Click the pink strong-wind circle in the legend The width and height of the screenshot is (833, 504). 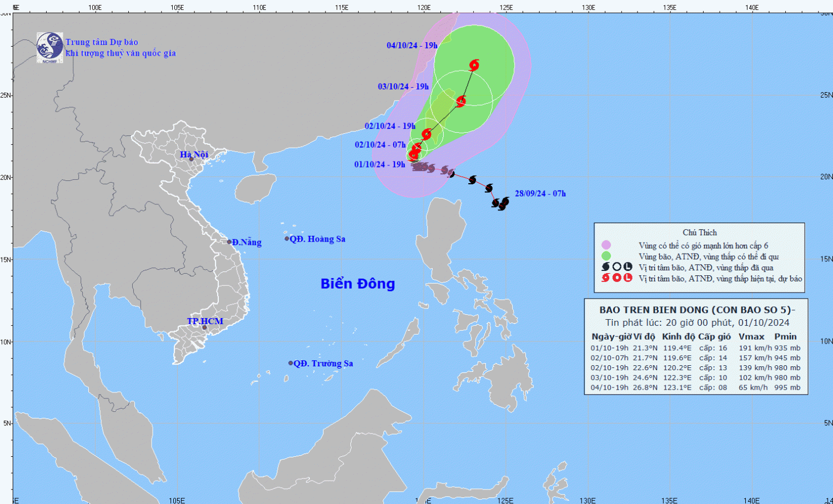click(x=606, y=245)
